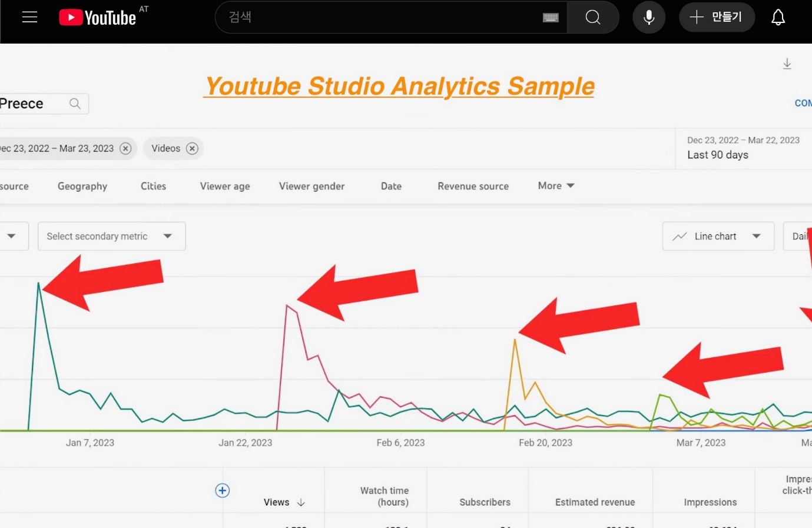Open the Last 90 days date picker
This screenshot has width=812, height=528.
pyautogui.click(x=743, y=148)
